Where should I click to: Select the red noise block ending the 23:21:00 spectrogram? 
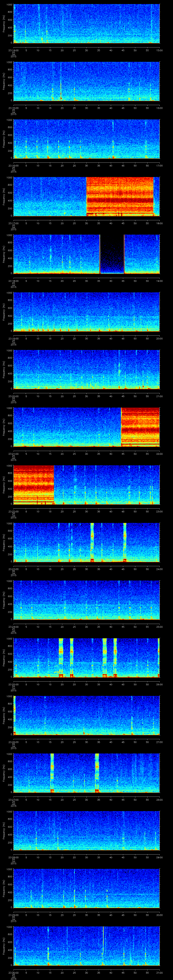[x=140, y=427]
